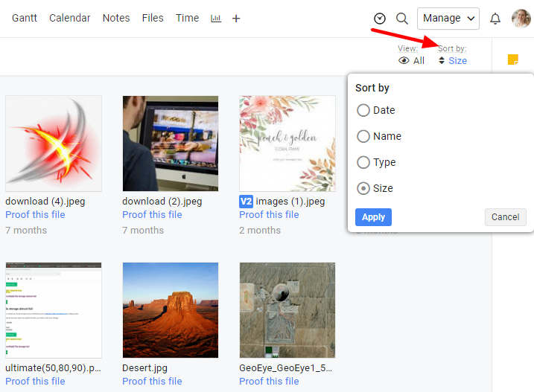Click the yellow sticky note icon
534x392 pixels.
[x=513, y=60]
